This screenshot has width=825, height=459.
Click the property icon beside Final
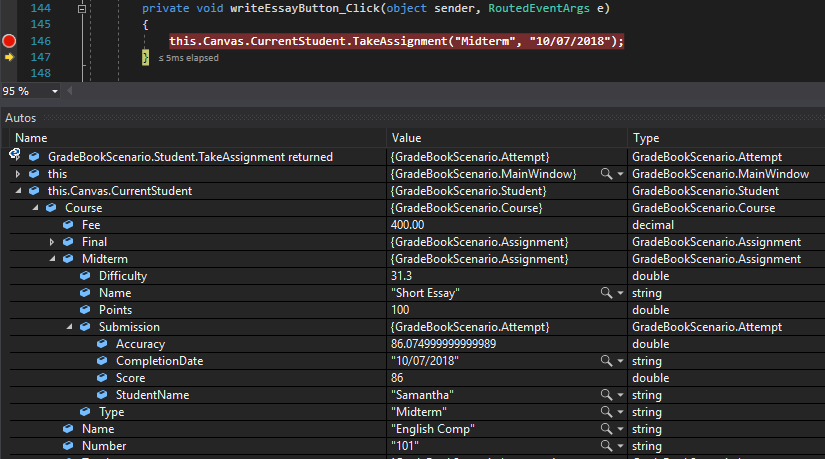pos(68,242)
